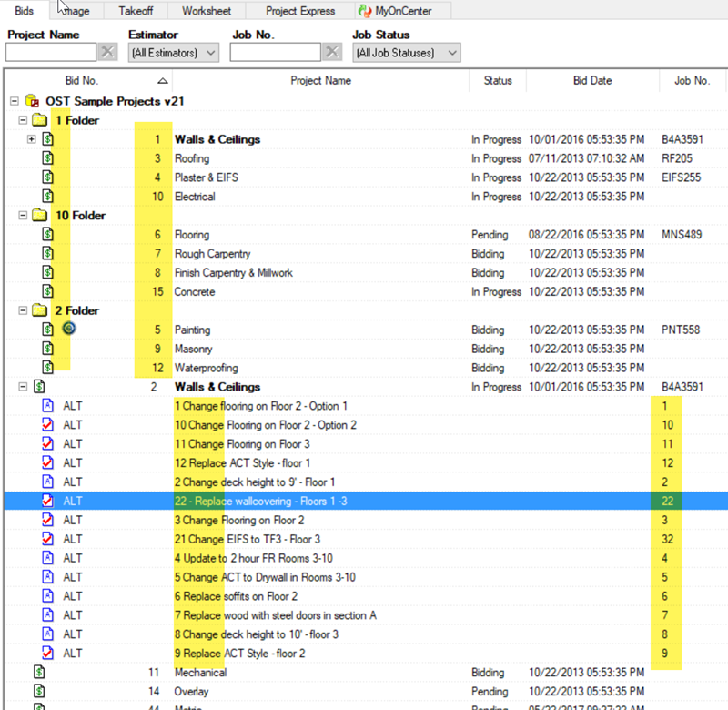Click checked icon for 12 Replace ACT Style
This screenshot has width=728, height=710.
pos(48,462)
